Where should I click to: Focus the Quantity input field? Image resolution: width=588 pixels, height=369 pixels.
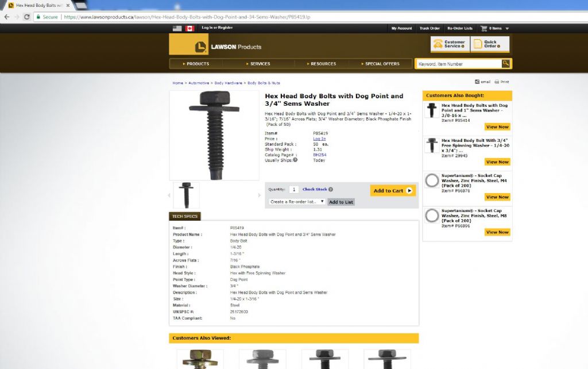(294, 190)
